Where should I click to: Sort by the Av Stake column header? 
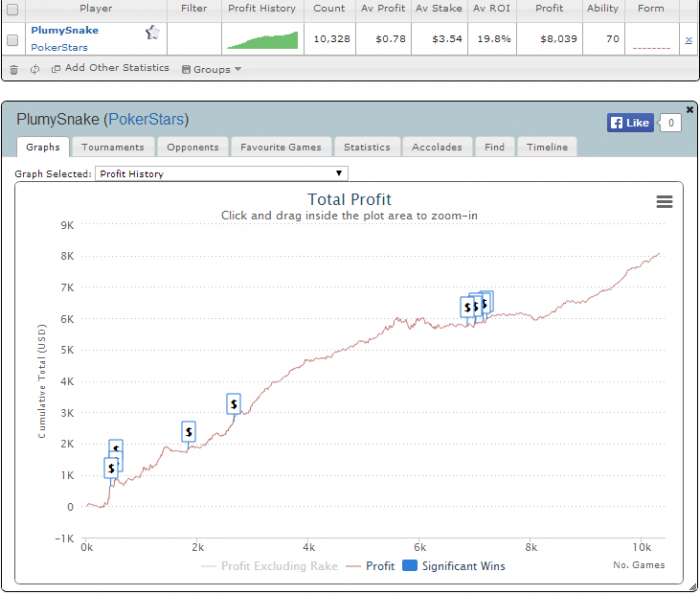[x=439, y=8]
